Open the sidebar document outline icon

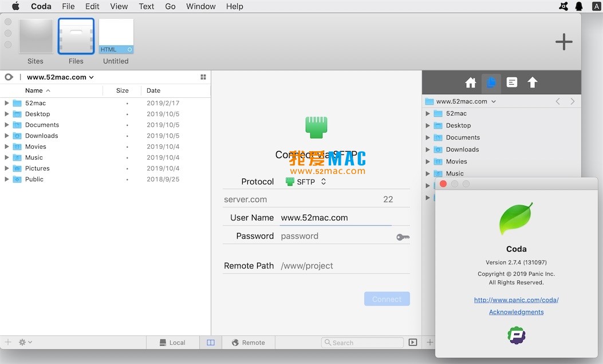pyautogui.click(x=512, y=82)
